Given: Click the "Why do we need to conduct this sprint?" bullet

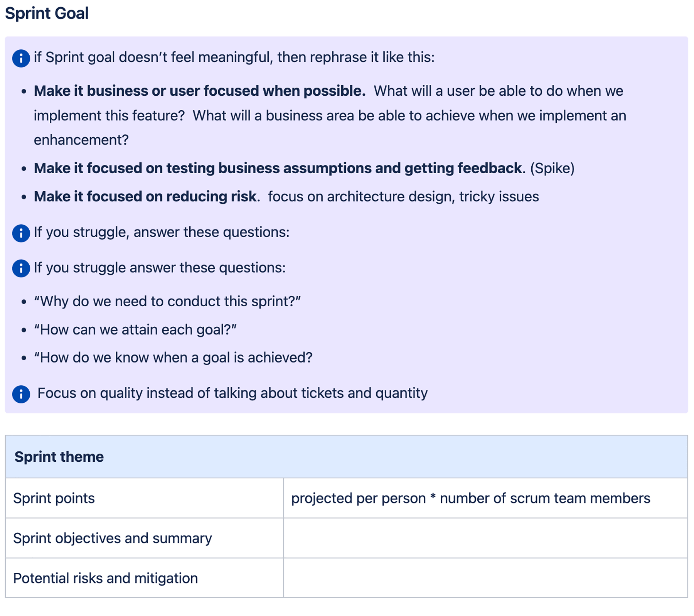Looking at the screenshot, I should (x=167, y=301).
